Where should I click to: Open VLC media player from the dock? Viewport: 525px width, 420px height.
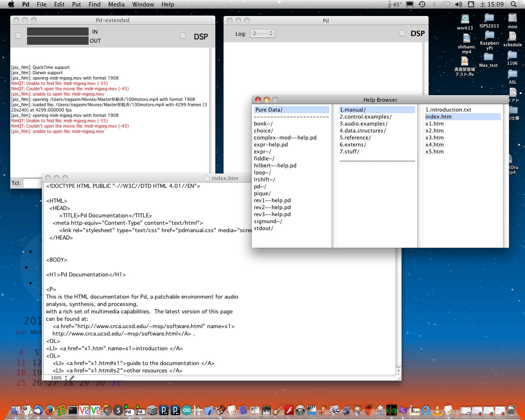438,410
